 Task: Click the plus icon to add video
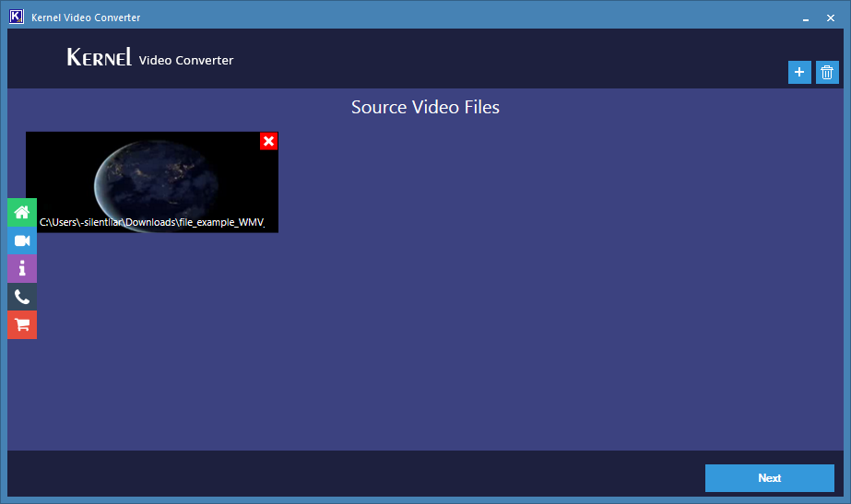point(799,73)
